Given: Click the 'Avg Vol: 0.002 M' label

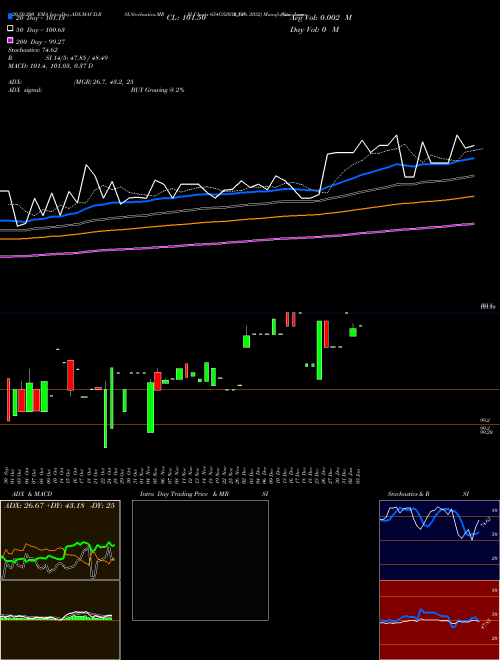Looking at the screenshot, I should coord(322,18).
